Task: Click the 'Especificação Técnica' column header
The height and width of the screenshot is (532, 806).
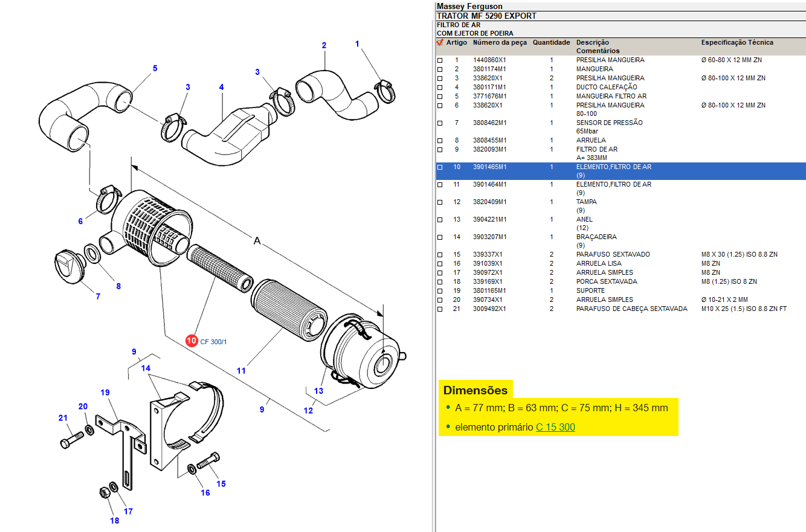Action: 737,42
